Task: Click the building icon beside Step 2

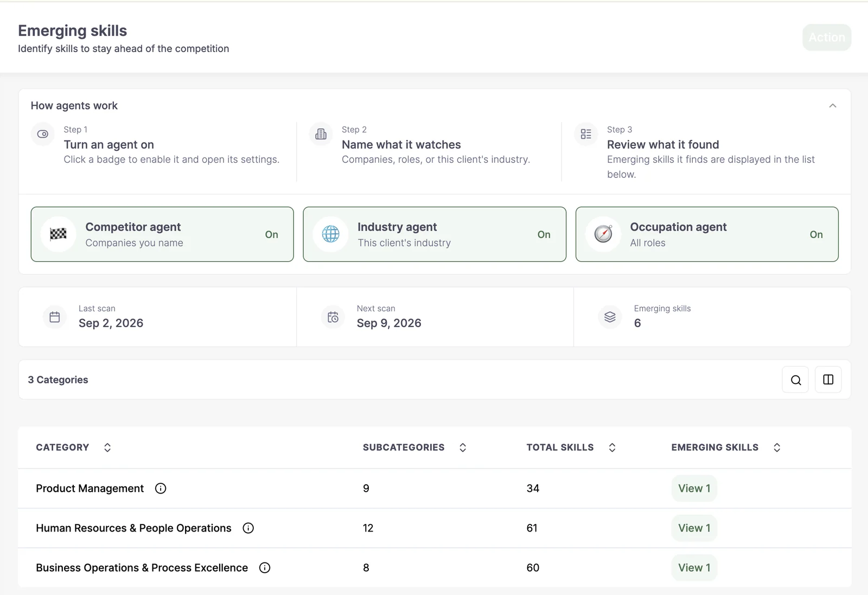Action: click(321, 134)
